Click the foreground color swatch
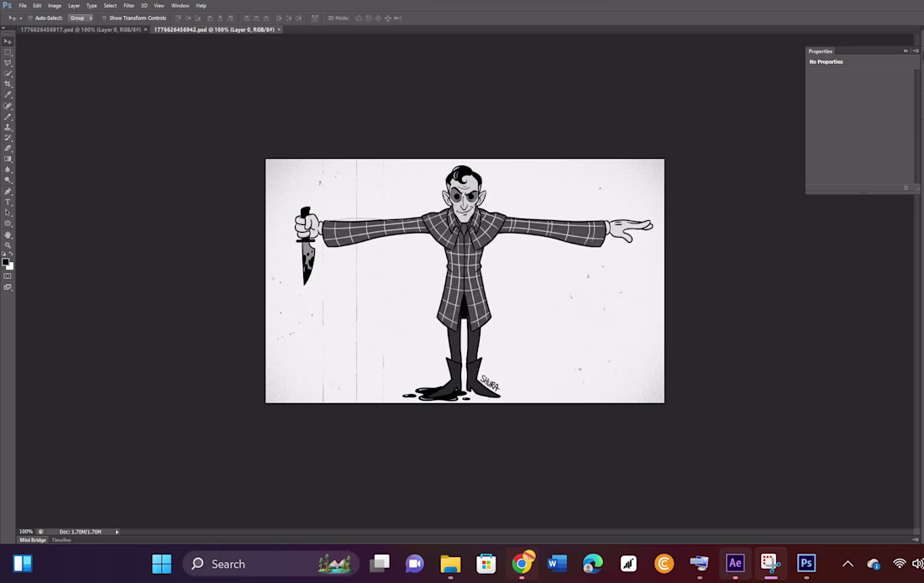The width and height of the screenshot is (924, 583). 7,261
